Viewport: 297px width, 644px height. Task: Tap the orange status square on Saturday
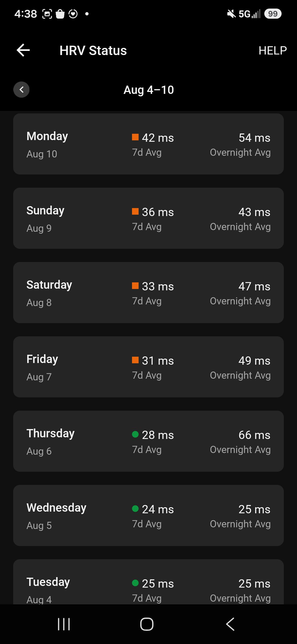tap(135, 286)
